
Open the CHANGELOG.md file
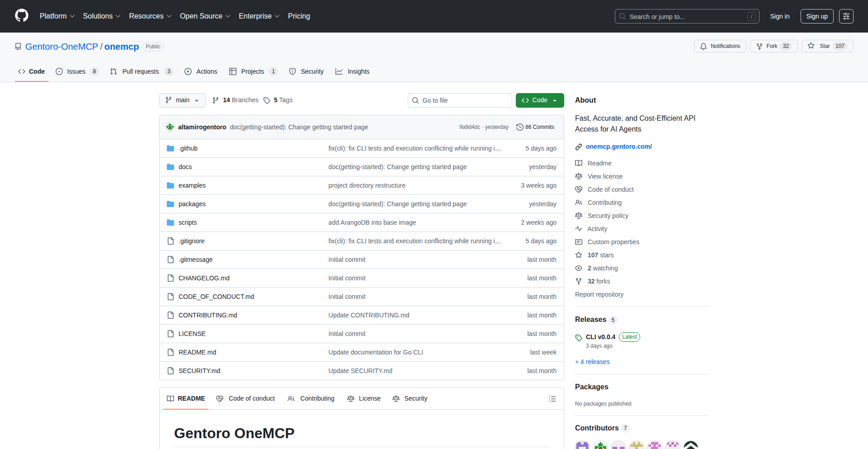204,278
